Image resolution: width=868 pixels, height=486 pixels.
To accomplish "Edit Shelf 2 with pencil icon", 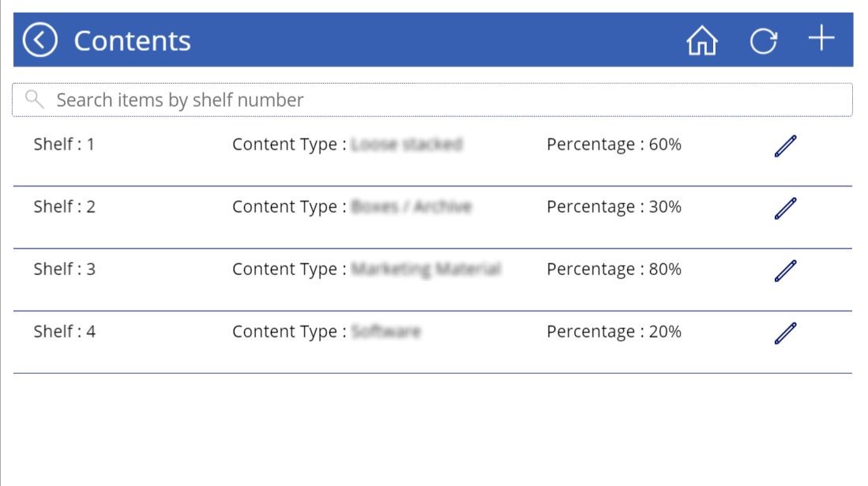I will [x=786, y=209].
